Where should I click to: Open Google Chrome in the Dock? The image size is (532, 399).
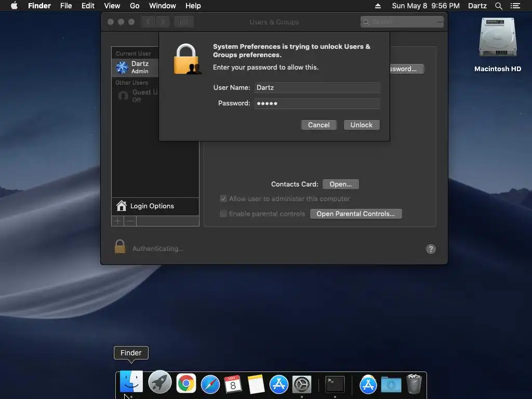[186, 384]
